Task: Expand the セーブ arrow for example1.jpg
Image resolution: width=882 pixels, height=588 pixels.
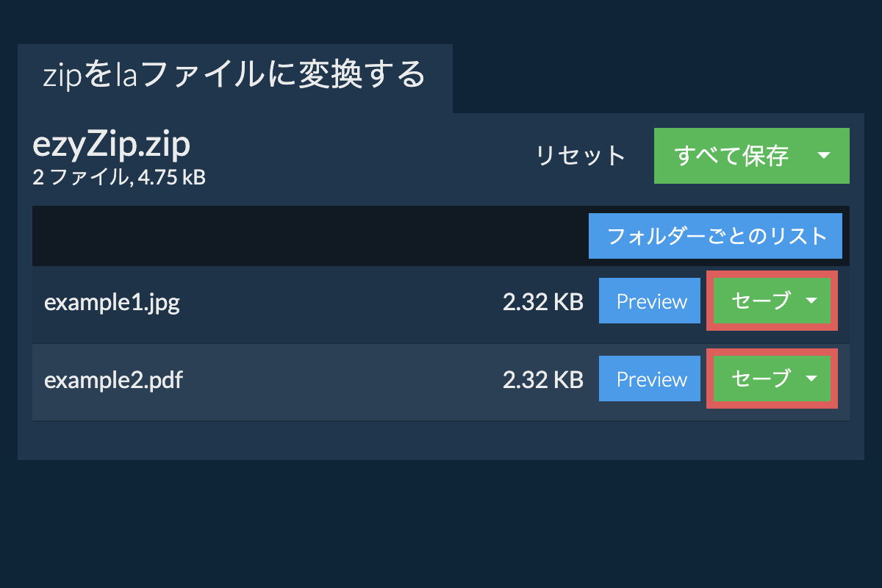Action: tap(811, 301)
